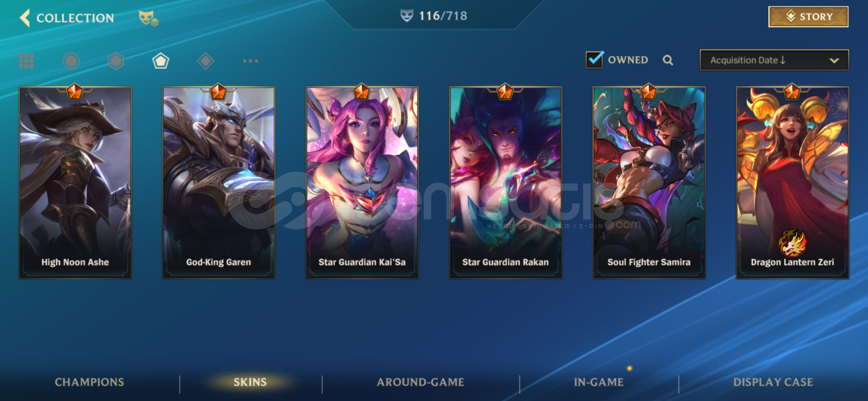Show more filters via three dots
This screenshot has height=401, width=868.
point(250,61)
